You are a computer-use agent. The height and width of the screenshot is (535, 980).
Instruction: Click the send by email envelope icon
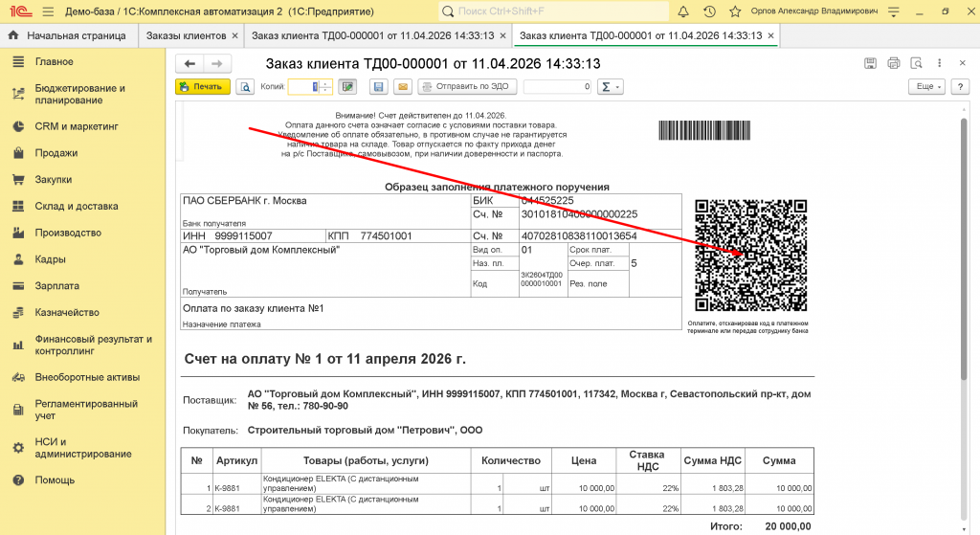point(403,86)
